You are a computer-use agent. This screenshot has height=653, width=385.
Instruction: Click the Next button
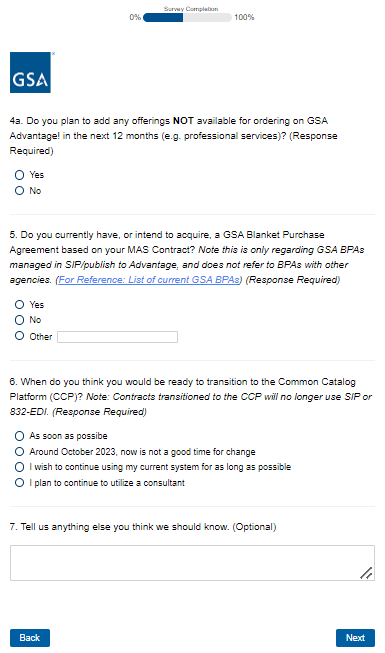pos(355,638)
